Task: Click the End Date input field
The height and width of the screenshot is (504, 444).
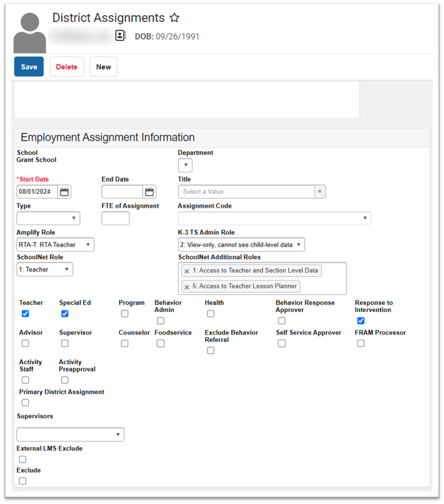Action: point(122,192)
